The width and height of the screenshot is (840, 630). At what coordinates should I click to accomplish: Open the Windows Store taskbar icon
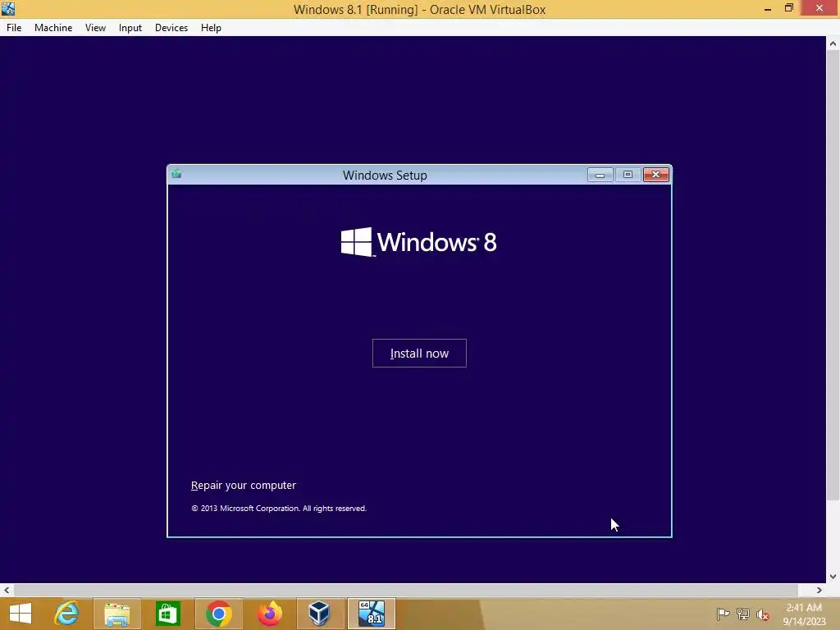pyautogui.click(x=167, y=614)
